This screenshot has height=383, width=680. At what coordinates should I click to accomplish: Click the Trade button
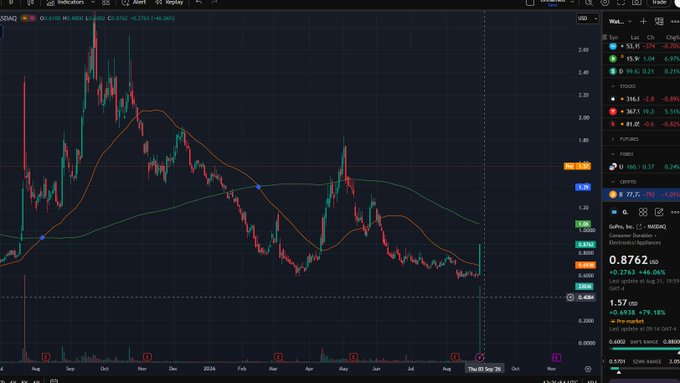point(659,3)
